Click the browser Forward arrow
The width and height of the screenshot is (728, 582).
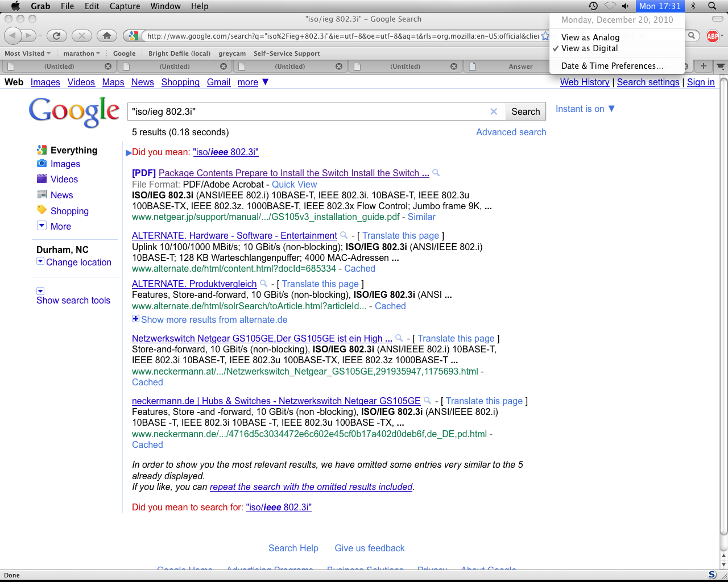(x=29, y=36)
